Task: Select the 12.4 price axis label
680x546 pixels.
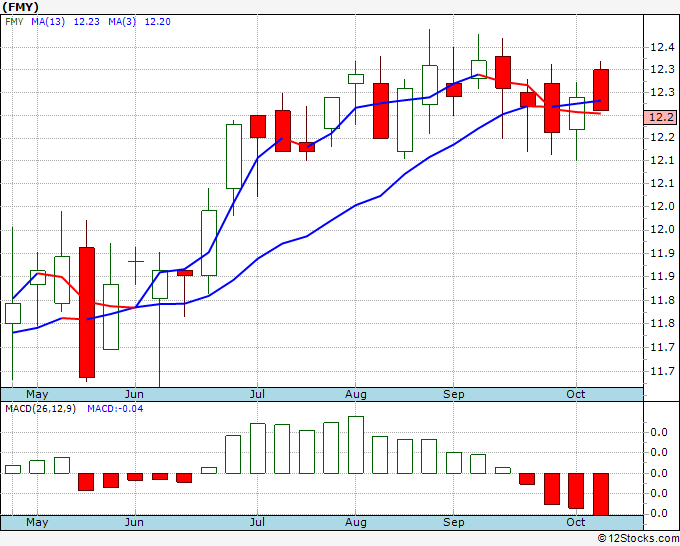Action: (x=662, y=47)
